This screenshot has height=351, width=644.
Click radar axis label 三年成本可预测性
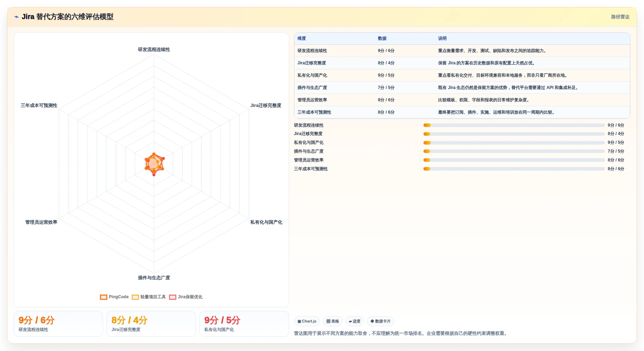pos(39,106)
